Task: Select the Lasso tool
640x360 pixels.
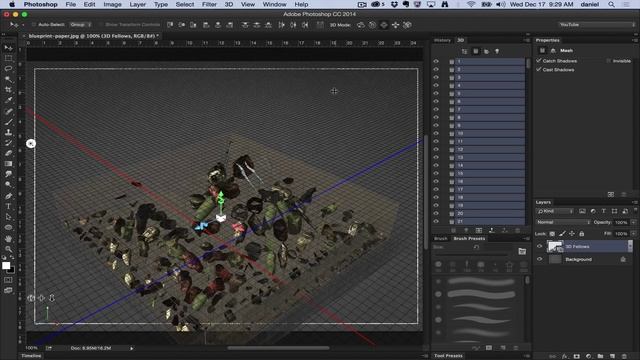Action: click(8, 69)
